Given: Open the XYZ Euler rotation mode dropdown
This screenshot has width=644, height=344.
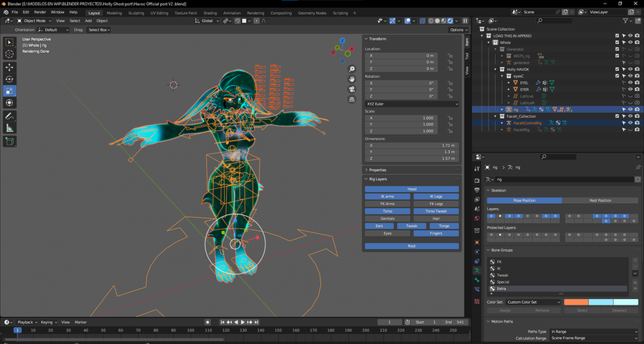Looking at the screenshot, I should [411, 104].
